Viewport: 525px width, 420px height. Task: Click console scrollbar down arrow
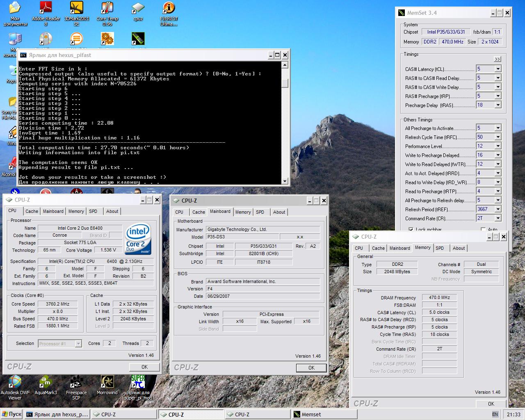point(285,181)
